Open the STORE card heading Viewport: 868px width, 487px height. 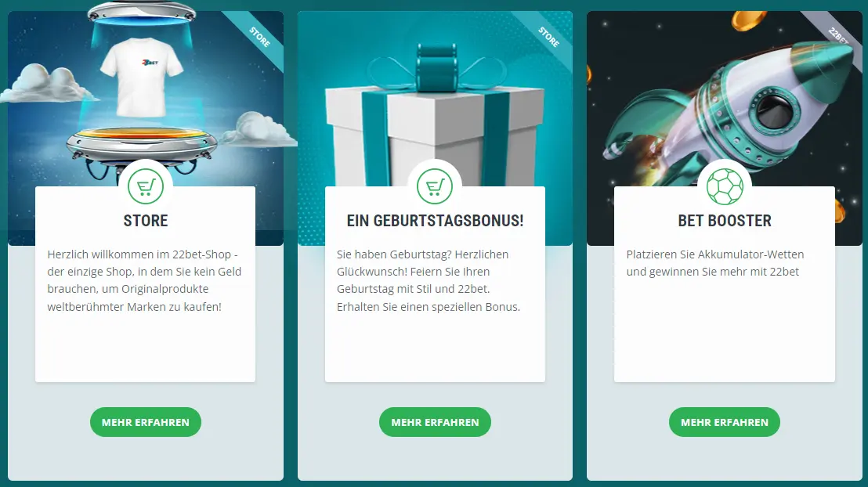[146, 221]
